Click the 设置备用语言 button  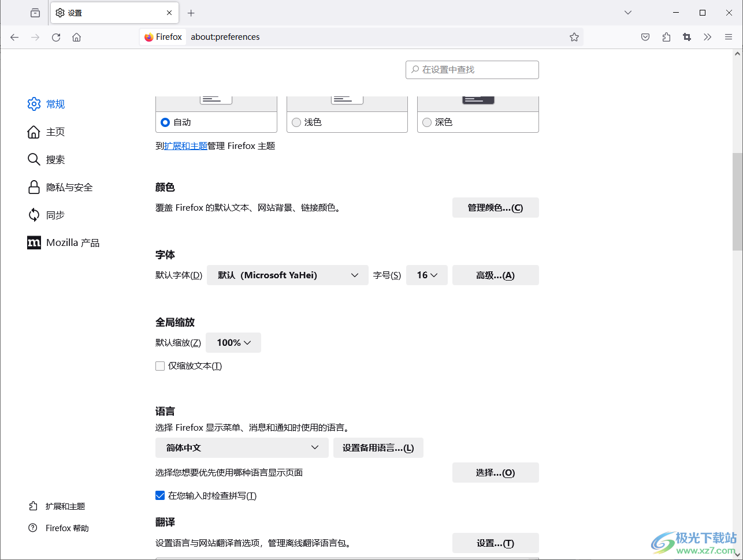point(378,448)
